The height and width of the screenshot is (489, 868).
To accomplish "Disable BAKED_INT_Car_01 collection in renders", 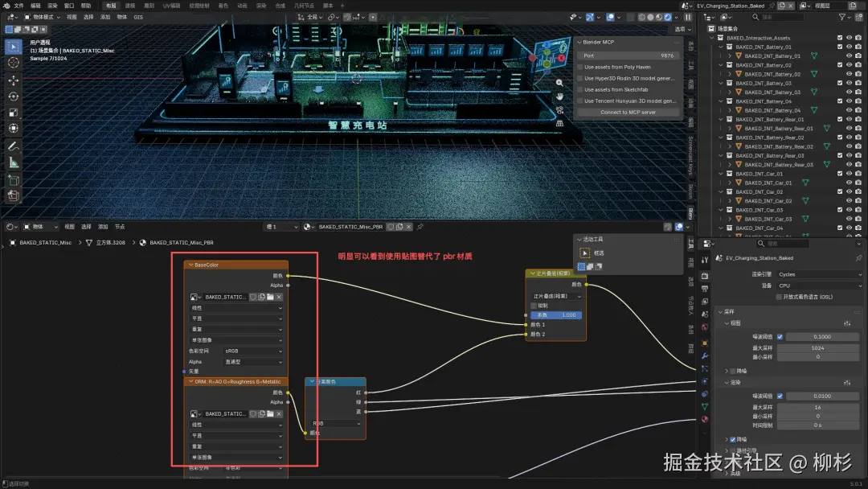I will click(x=858, y=174).
